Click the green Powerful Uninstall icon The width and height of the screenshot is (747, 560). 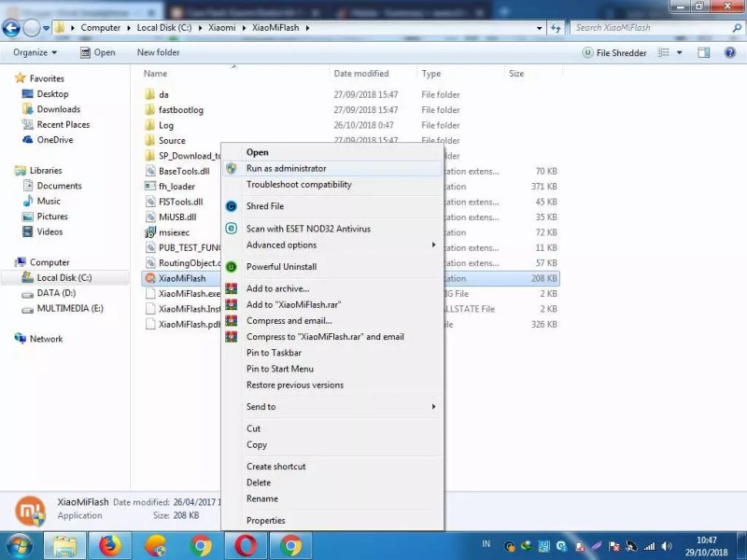point(231,267)
